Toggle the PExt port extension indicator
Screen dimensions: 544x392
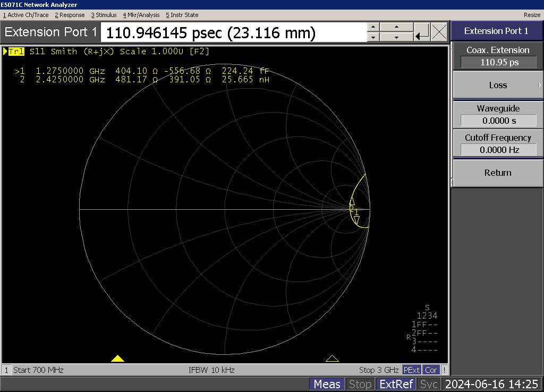click(x=412, y=370)
